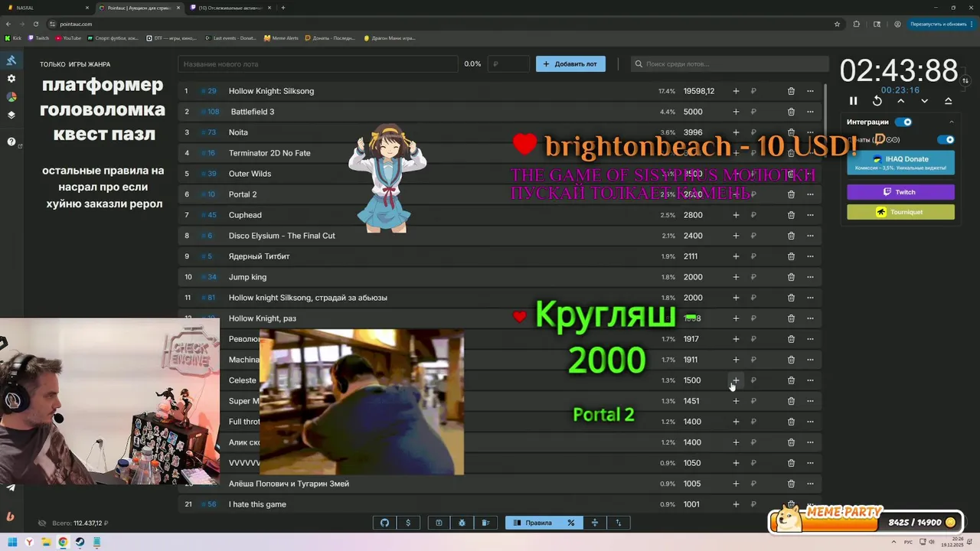Click the divide icon in bottom toolbar
This screenshot has height=551, width=980.
[x=594, y=523]
